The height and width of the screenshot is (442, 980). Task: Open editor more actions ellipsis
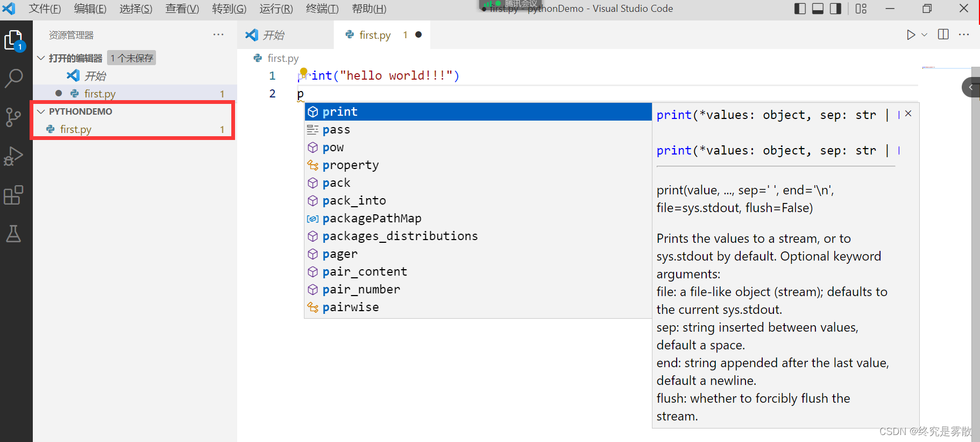(964, 34)
